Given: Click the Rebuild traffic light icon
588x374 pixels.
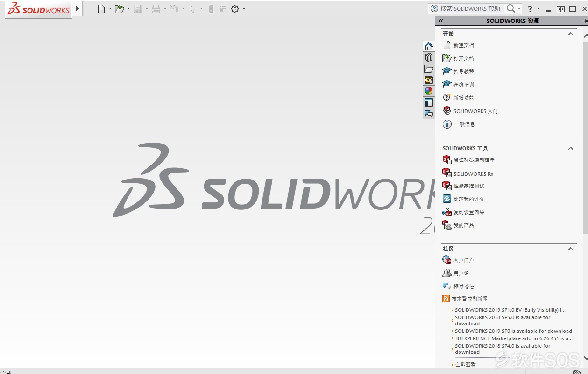Looking at the screenshot, I should (x=211, y=9).
